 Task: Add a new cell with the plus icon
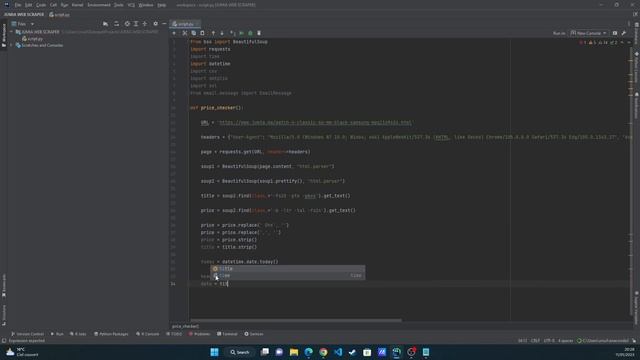[x=174, y=33]
